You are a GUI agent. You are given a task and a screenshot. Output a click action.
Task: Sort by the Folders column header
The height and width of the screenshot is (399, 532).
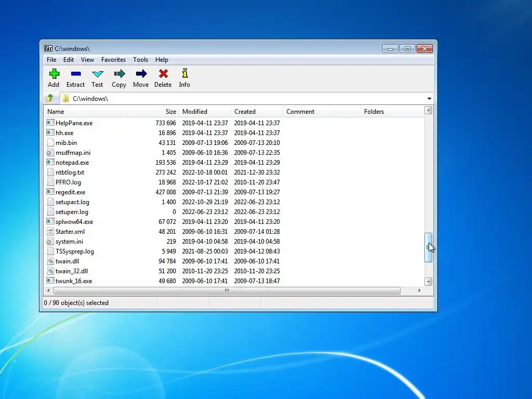pyautogui.click(x=361, y=112)
